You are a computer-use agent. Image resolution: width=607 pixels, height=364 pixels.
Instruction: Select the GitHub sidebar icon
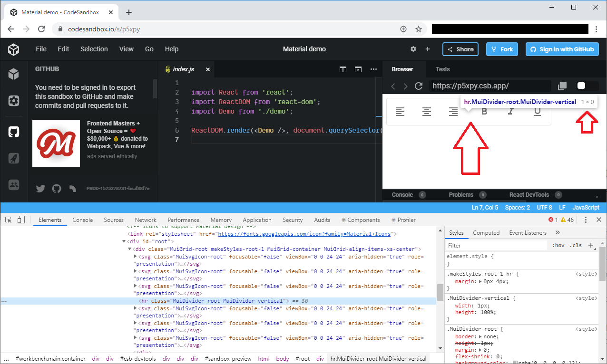pyautogui.click(x=14, y=132)
